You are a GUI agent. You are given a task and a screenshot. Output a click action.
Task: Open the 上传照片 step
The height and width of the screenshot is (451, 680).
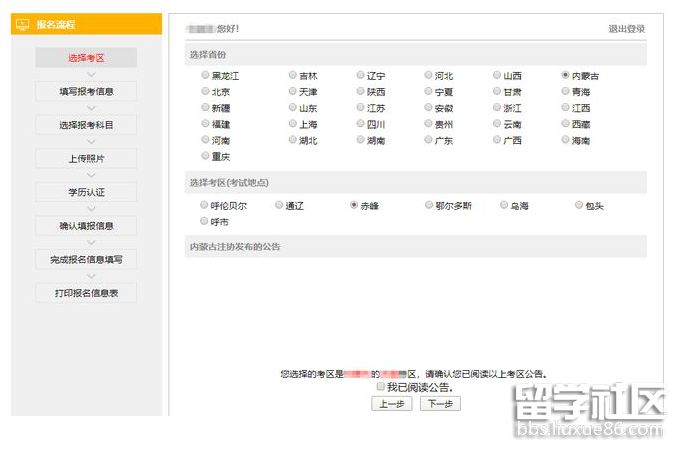click(86, 158)
